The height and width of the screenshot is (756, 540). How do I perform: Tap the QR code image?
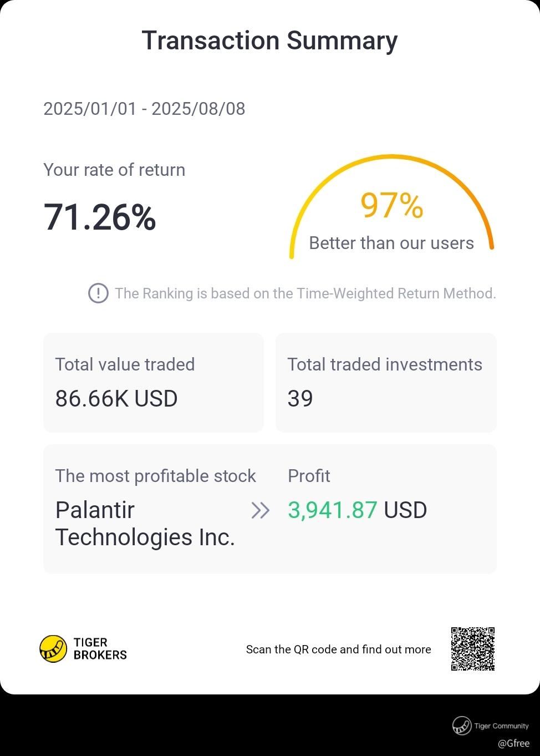[x=472, y=649]
